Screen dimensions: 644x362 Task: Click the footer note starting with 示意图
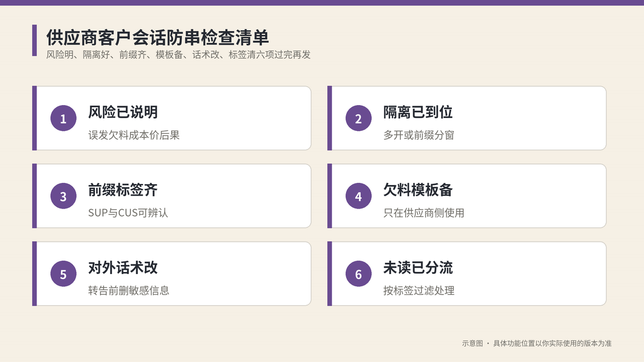[x=537, y=343]
